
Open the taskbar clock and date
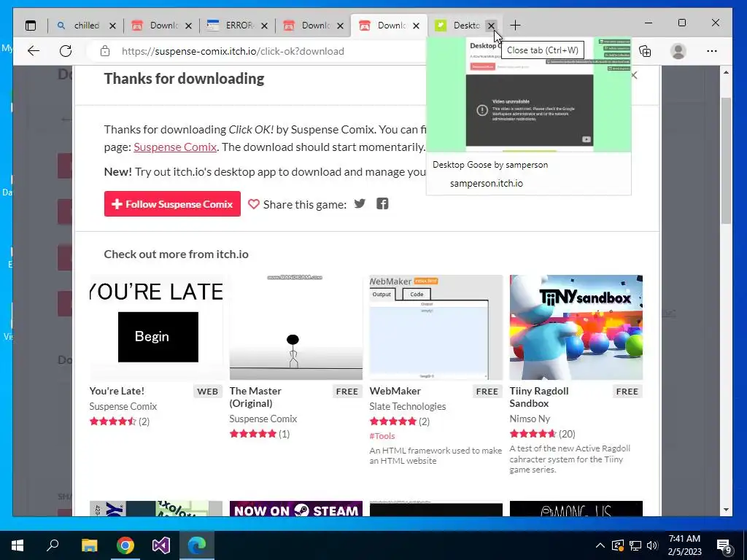pos(684,545)
